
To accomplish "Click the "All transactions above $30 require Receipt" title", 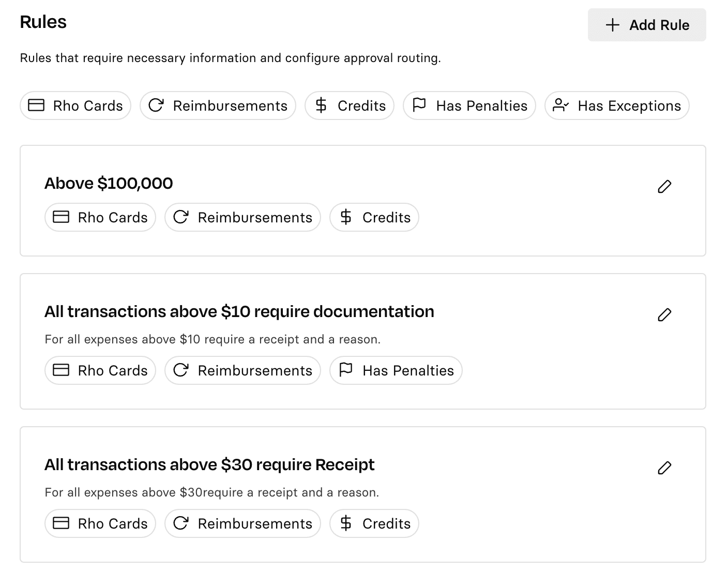I will 209,464.
